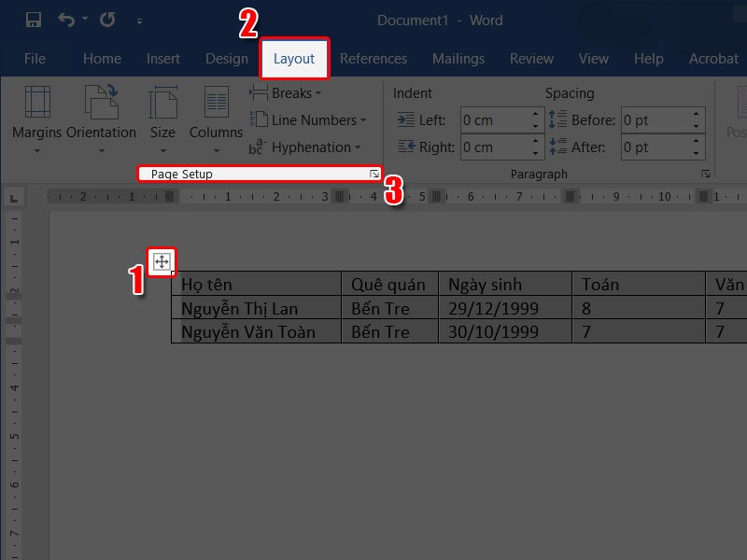Switch to the Layout tab
Image resolution: width=747 pixels, height=560 pixels.
pyautogui.click(x=294, y=59)
